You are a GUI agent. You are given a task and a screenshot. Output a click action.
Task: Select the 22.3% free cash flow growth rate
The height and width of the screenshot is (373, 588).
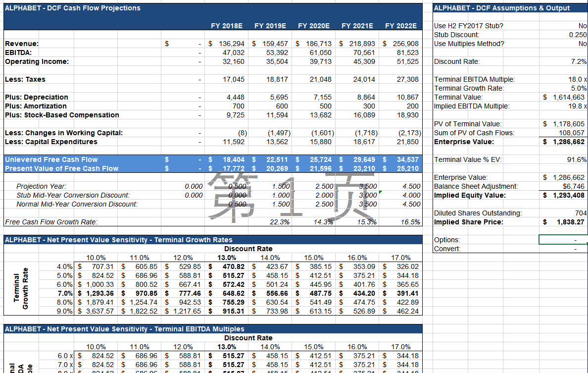(280, 222)
